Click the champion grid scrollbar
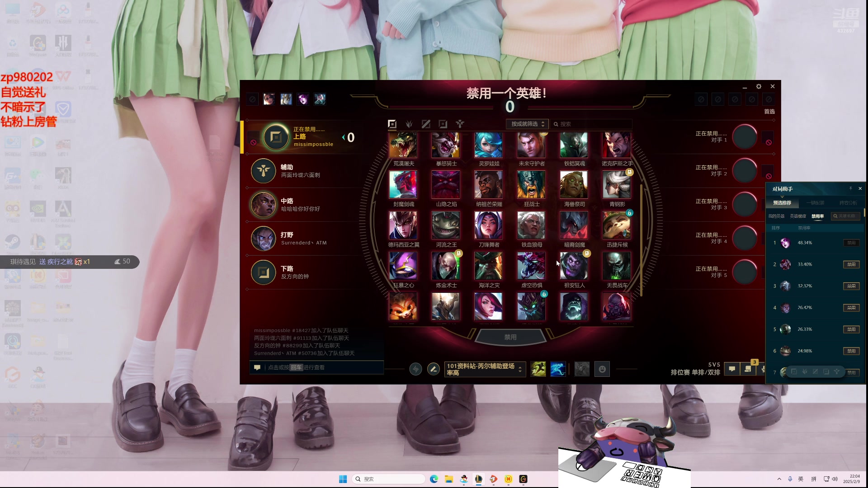The image size is (868, 488). click(641, 239)
